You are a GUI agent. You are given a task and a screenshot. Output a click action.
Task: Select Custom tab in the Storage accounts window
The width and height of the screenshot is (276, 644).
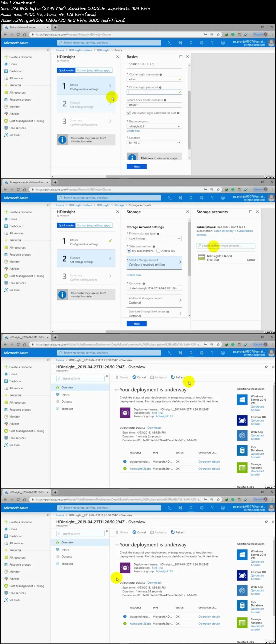94,226
